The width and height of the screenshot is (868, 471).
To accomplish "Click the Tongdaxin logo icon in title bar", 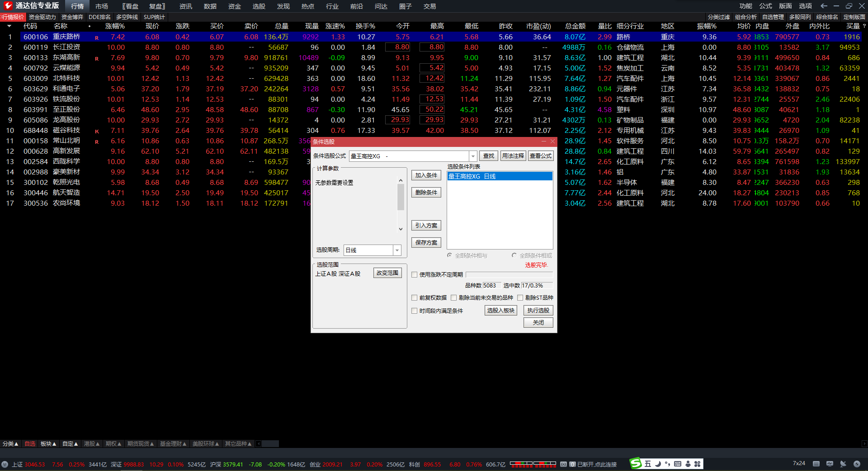I will pyautogui.click(x=8, y=6).
